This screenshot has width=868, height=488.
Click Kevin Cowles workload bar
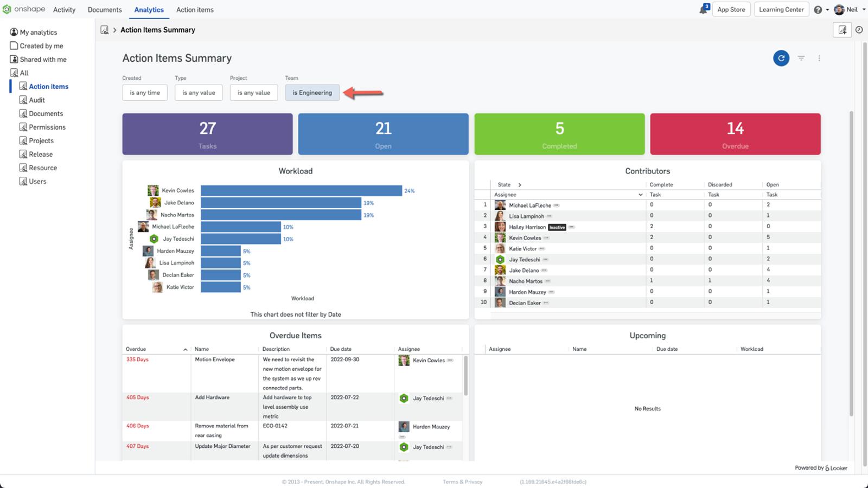pos(301,191)
